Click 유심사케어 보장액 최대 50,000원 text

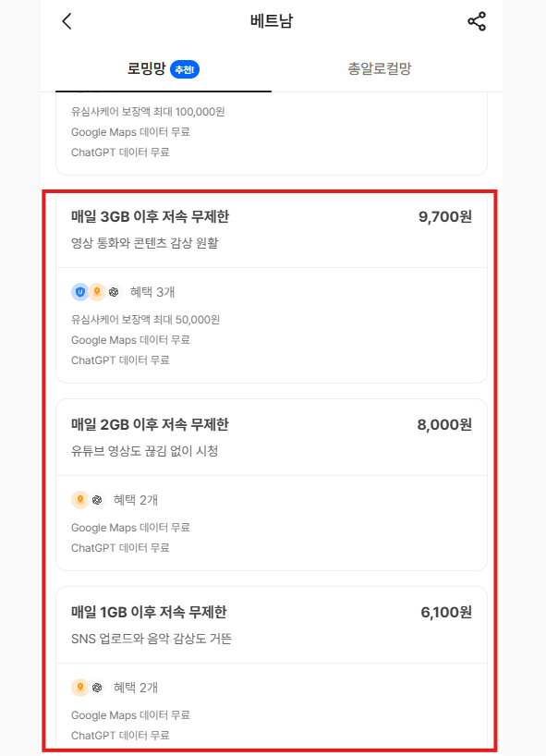tap(146, 320)
